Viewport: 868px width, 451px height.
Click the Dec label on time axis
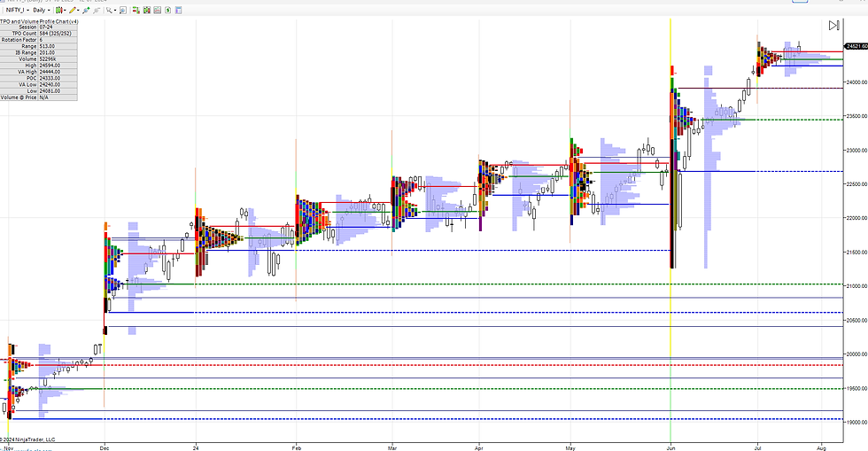coord(105,447)
